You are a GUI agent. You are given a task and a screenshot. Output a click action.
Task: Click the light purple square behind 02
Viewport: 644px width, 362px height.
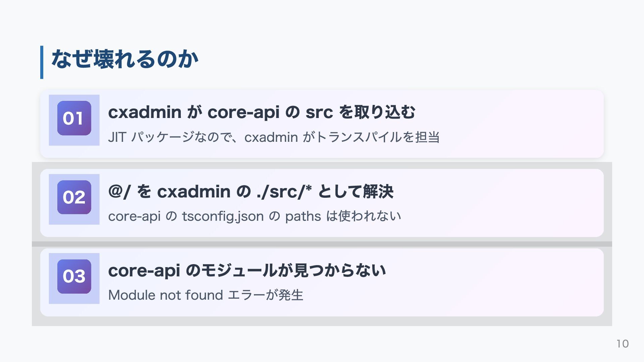(x=53, y=221)
